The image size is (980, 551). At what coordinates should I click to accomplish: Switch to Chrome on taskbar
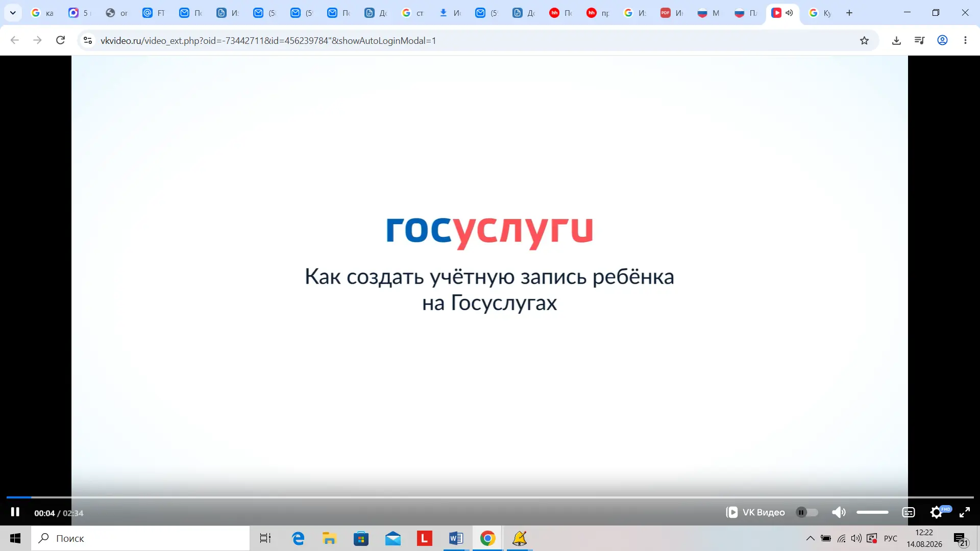coord(487,538)
